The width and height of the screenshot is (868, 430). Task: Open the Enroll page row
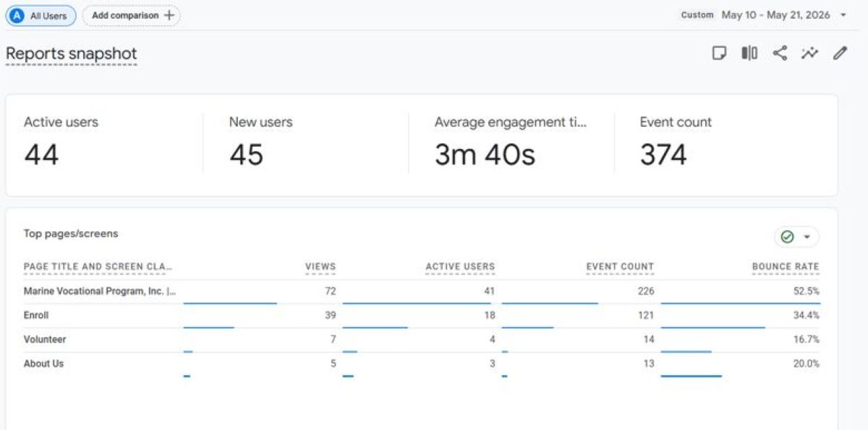[x=422, y=316]
